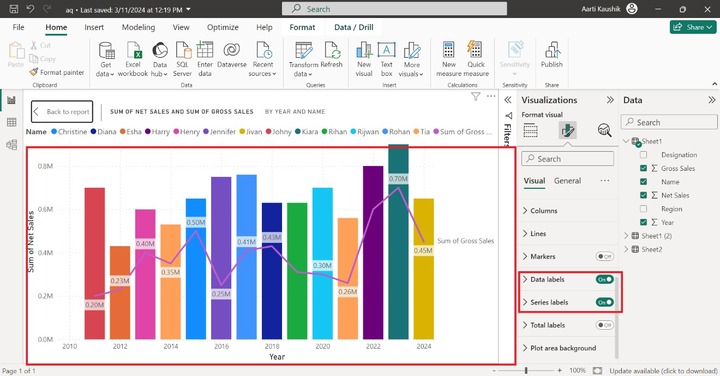
Task: Enable the Total labels toggle
Action: pyautogui.click(x=604, y=325)
